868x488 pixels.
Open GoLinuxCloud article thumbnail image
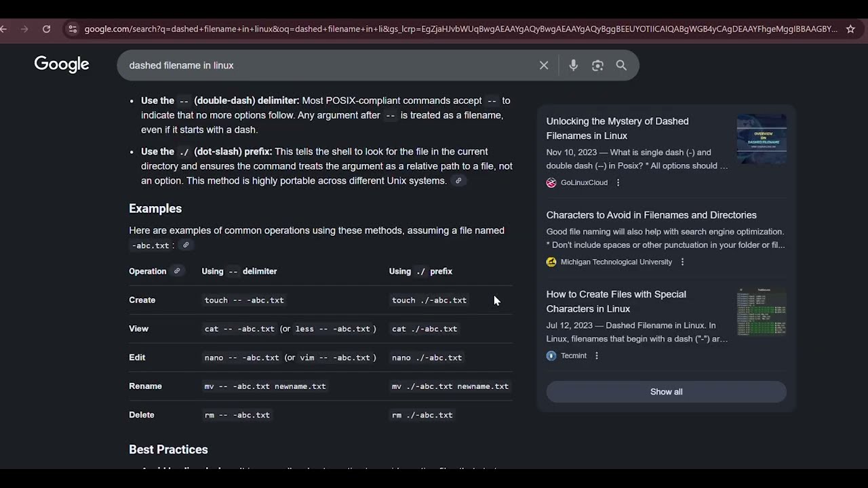762,139
